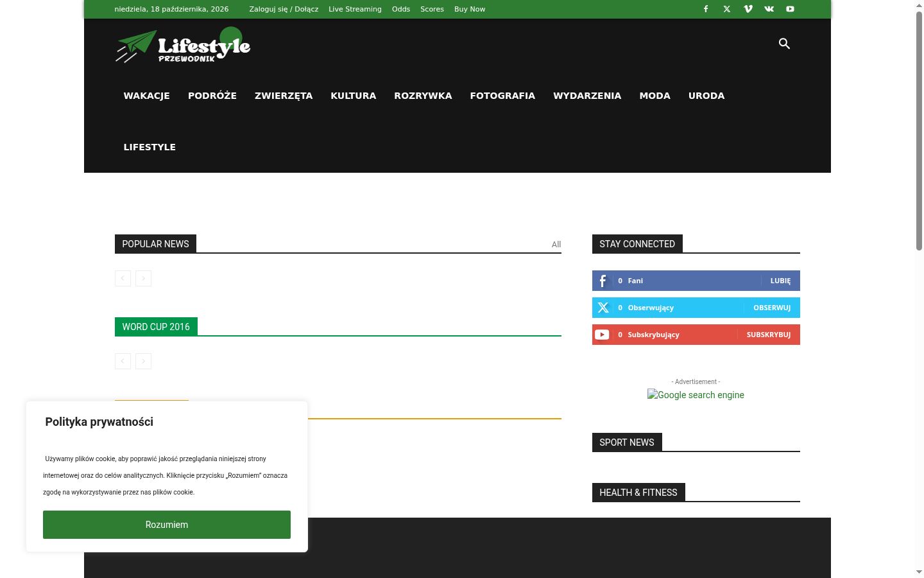Click the SUBSKRYBUJ button

click(769, 335)
